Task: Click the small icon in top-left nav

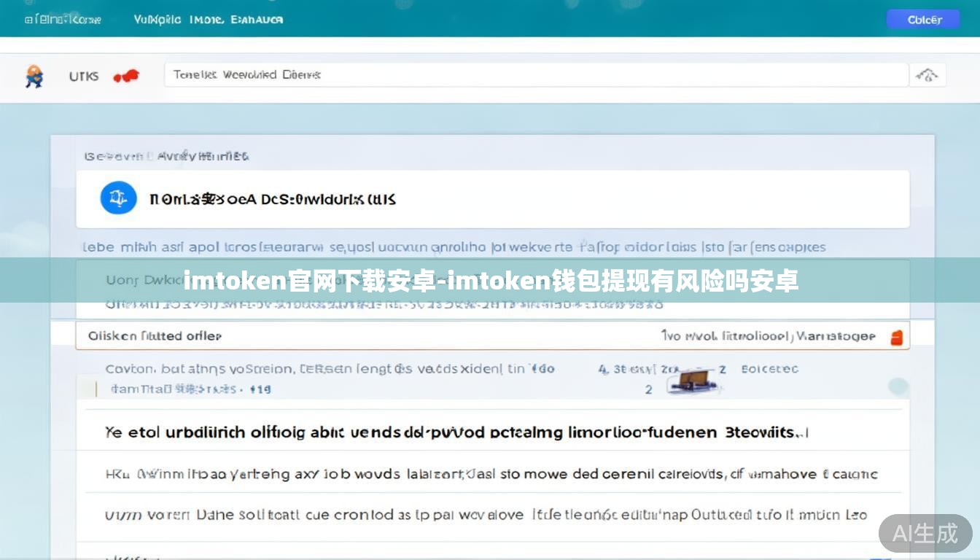Action: point(28,20)
